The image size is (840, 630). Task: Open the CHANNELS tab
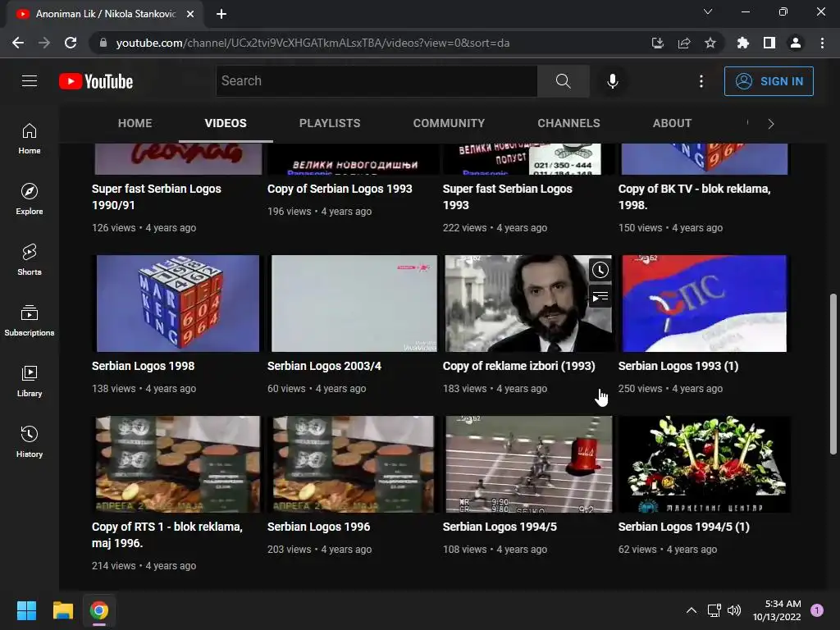(x=568, y=123)
